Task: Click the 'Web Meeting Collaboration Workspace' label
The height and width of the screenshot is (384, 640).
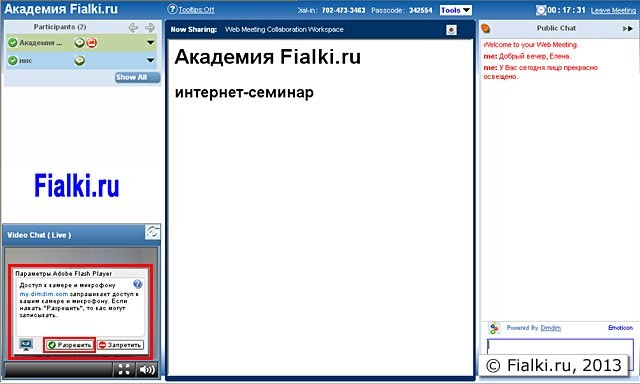Action: point(284,29)
